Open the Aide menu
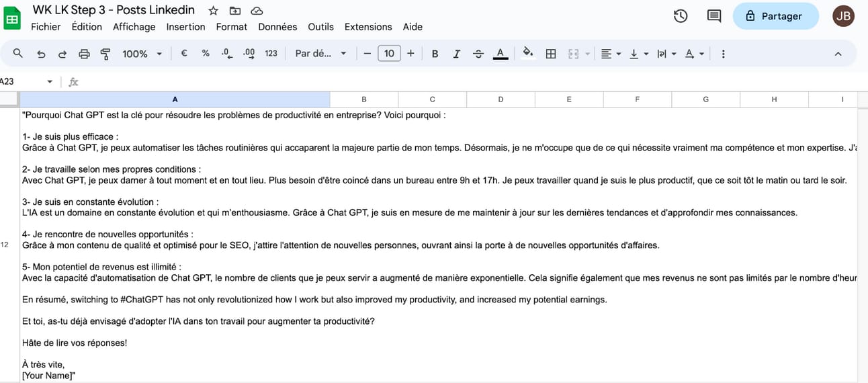This screenshot has height=383, width=868. (413, 27)
